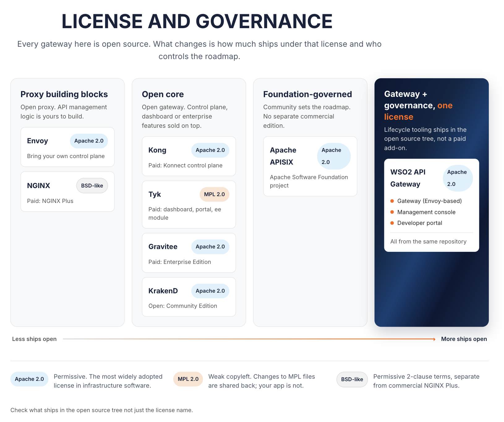Image resolution: width=504 pixels, height=422 pixels.
Task: Click the 'Tyk' card title
Action: click(x=155, y=194)
